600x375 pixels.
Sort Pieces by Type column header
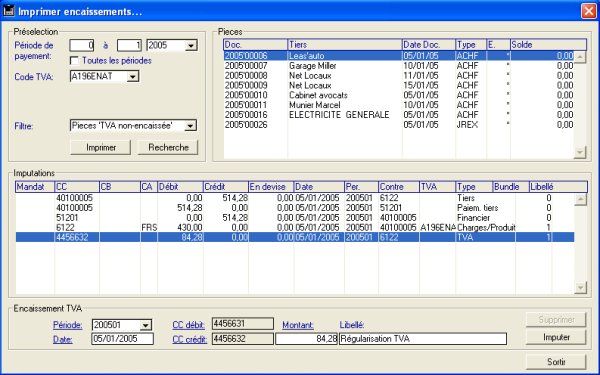(x=471, y=45)
